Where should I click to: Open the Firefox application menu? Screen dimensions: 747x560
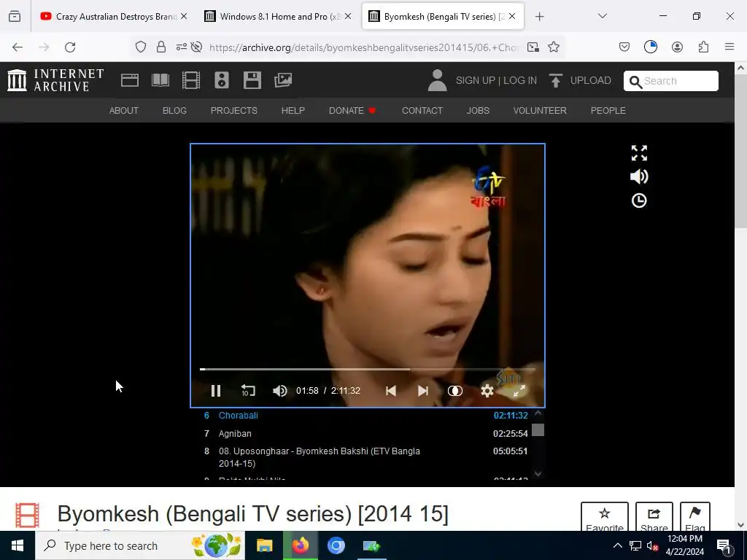pyautogui.click(x=729, y=47)
